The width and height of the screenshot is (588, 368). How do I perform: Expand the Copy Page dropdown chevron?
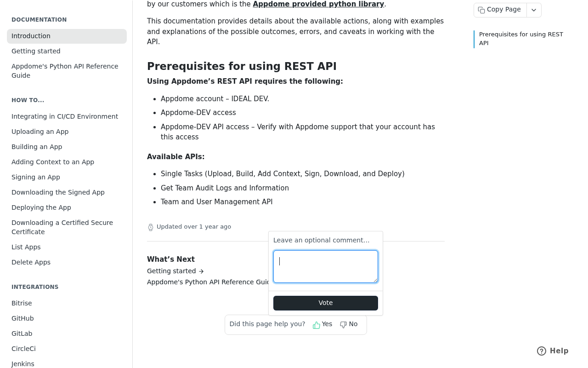534,10
